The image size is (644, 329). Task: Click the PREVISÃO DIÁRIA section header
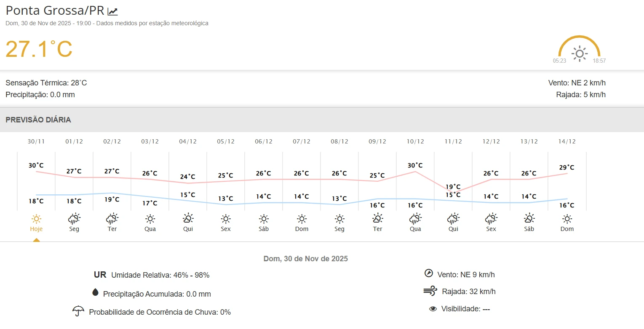38,120
